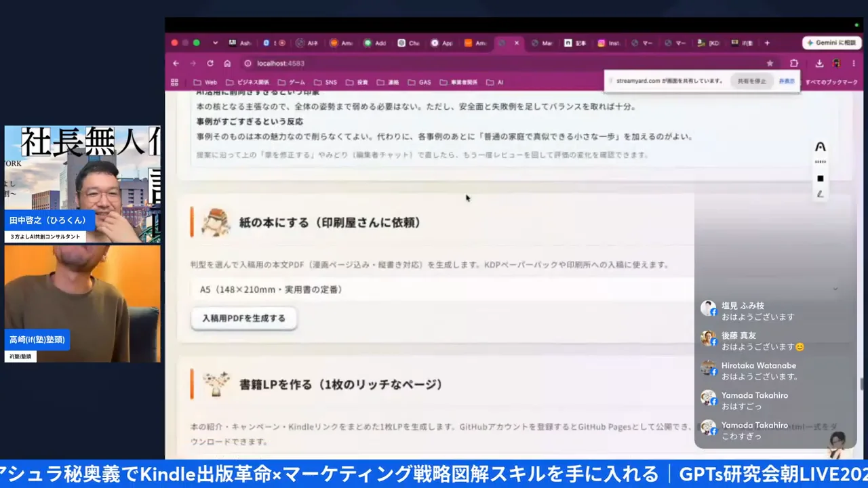This screenshot has width=868, height=488.
Task: Open the browser home page icon
Action: [227, 63]
